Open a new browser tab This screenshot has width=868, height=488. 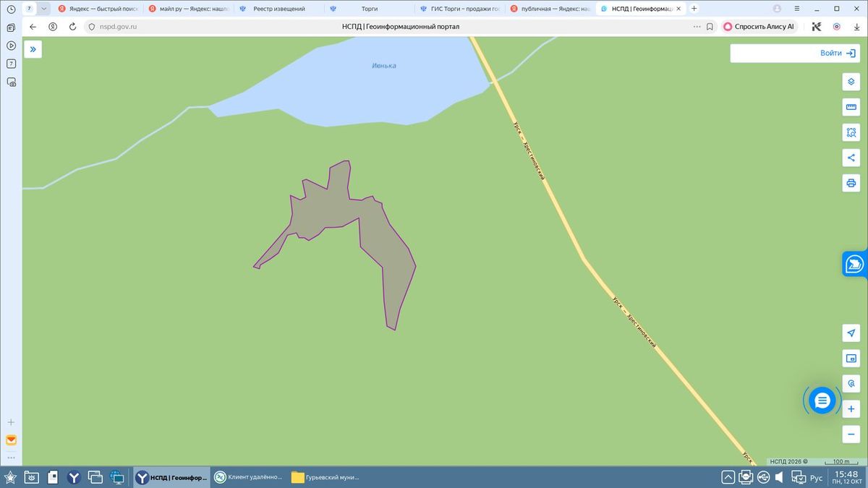pyautogui.click(x=694, y=9)
